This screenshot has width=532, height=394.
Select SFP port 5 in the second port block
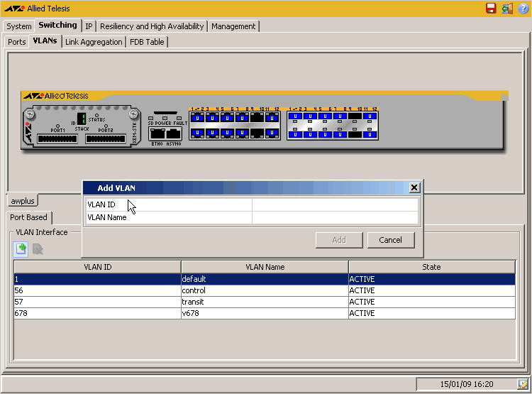(325, 116)
